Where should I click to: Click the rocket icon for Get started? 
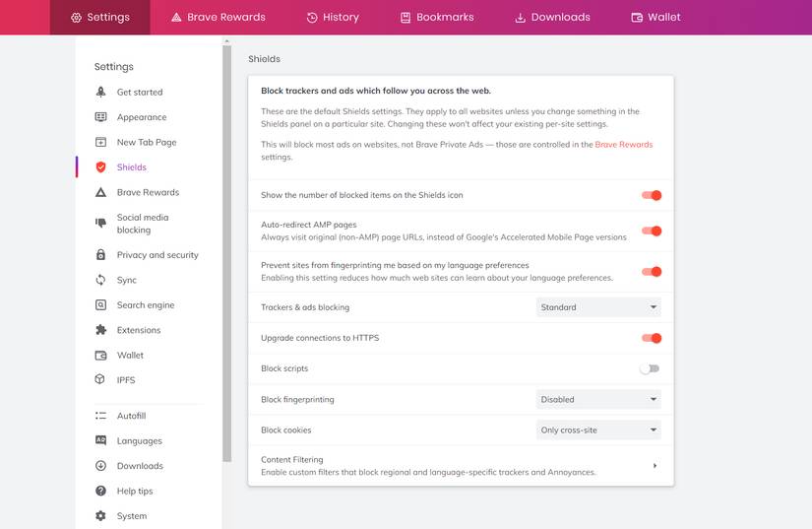pos(100,92)
